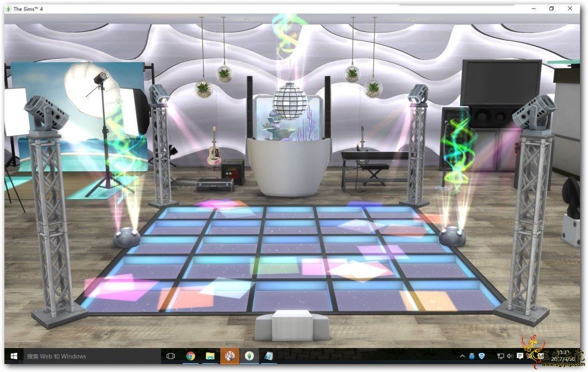Close The Sims 4 window
The width and height of the screenshot is (588, 372).
[570, 9]
